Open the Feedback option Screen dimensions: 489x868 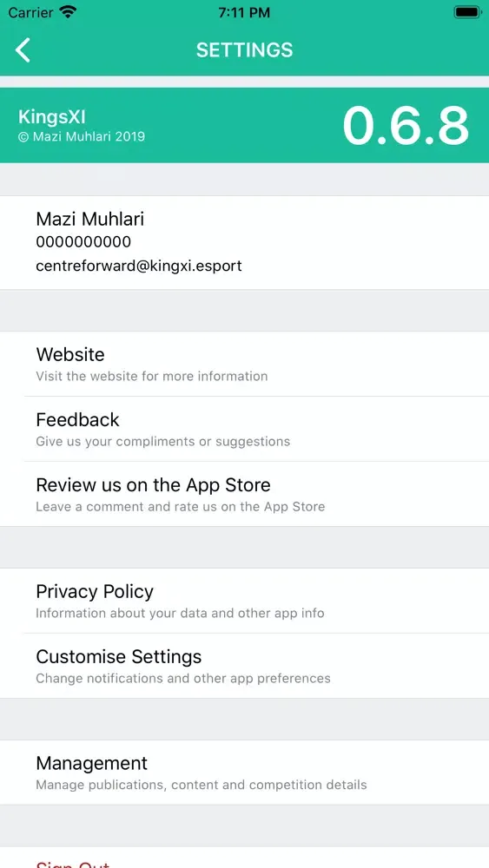(244, 429)
